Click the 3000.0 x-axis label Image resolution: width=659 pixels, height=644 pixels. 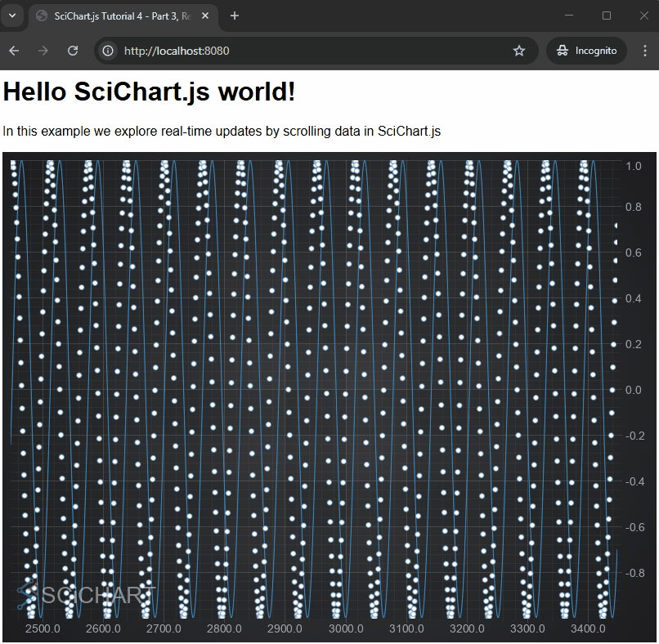[346, 628]
